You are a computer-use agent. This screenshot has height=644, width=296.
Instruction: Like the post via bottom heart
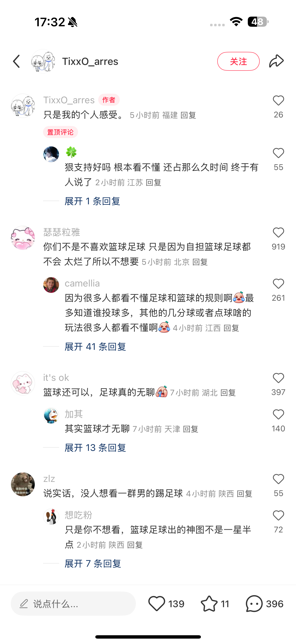tap(157, 604)
